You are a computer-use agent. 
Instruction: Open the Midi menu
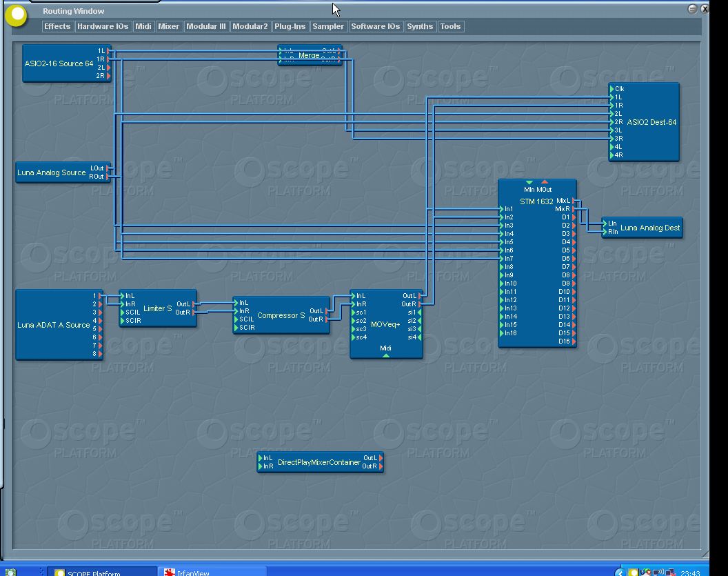[143, 26]
